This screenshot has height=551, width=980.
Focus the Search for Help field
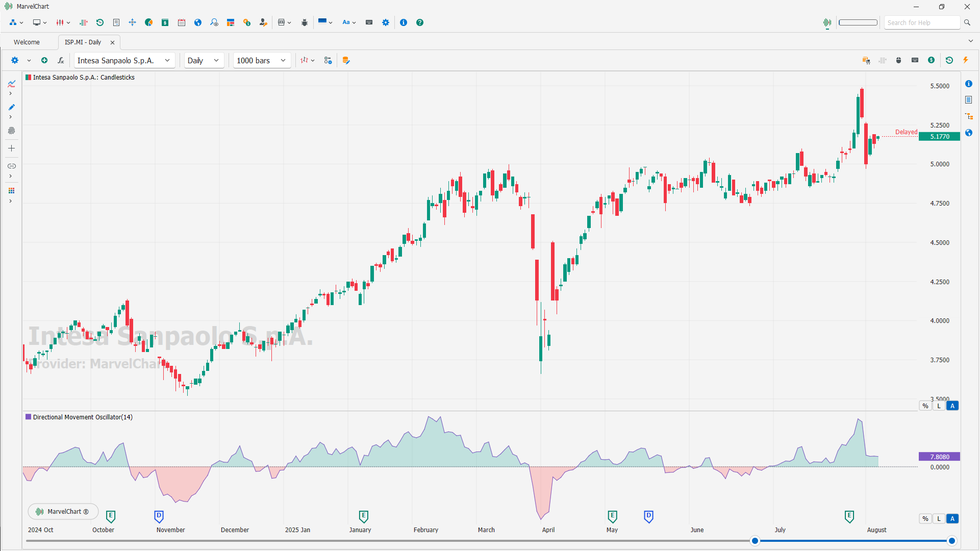point(922,22)
